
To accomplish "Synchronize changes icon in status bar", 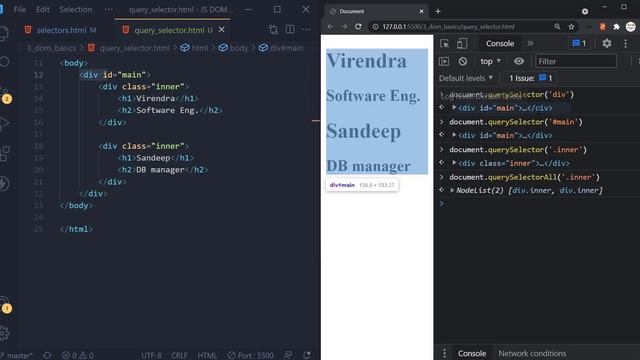I will [47, 356].
